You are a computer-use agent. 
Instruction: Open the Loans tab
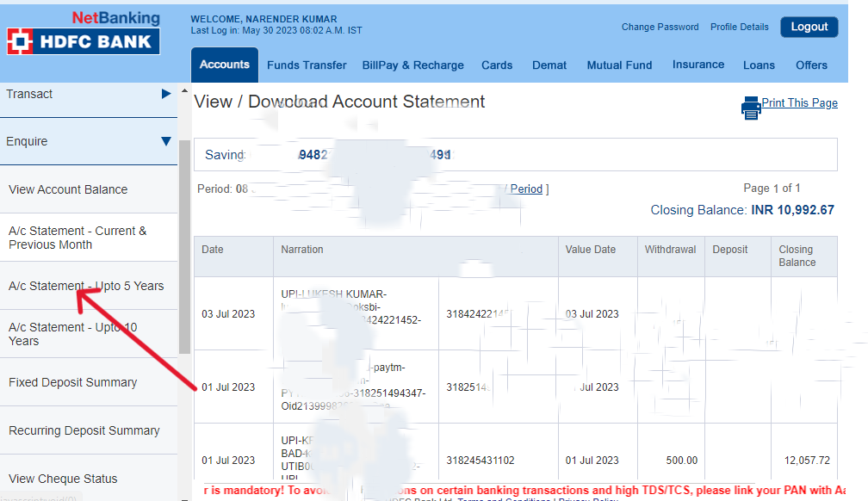coord(759,65)
